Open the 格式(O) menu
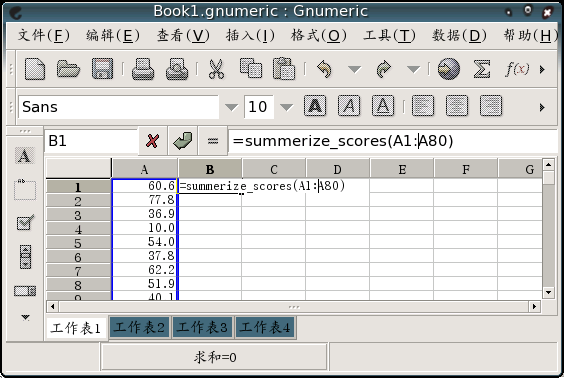Viewport: 564px width, 378px height. [x=318, y=35]
